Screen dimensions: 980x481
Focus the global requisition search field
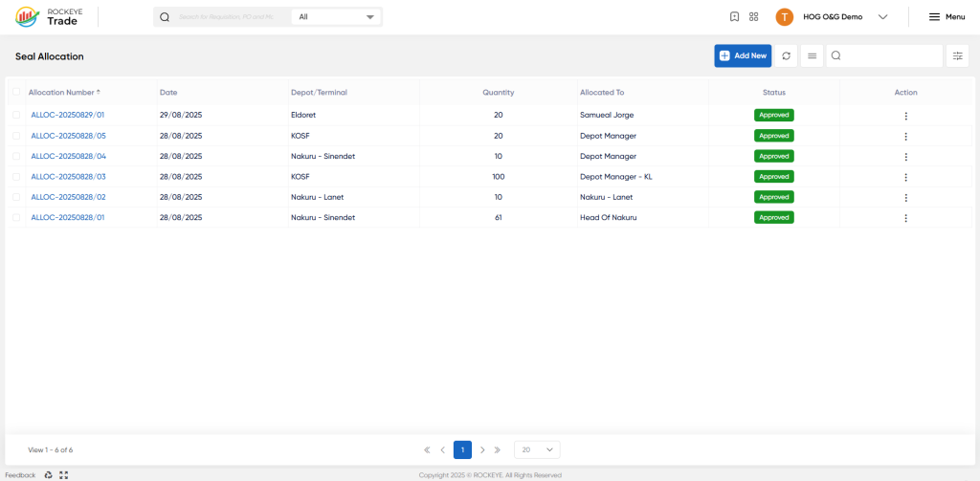[226, 17]
